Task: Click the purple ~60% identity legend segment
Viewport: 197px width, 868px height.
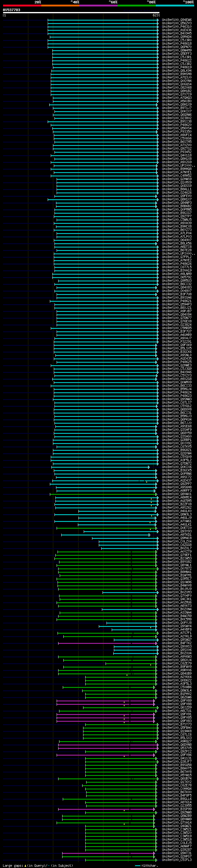Action: 99,6
